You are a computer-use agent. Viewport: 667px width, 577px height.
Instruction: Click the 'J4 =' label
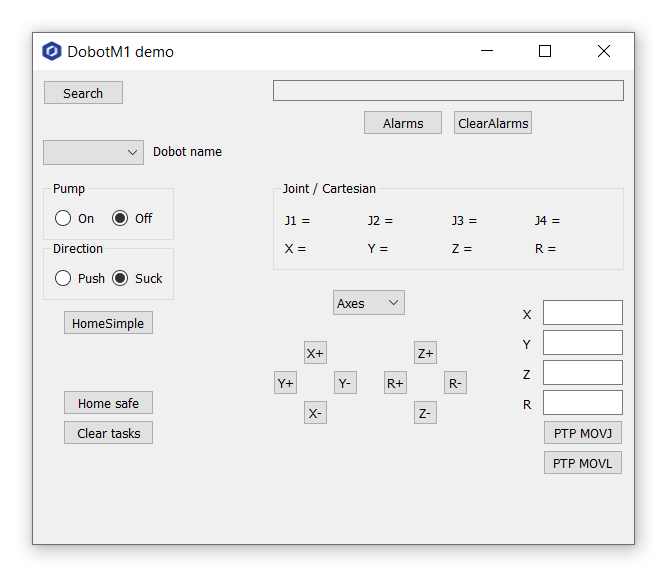click(x=547, y=220)
